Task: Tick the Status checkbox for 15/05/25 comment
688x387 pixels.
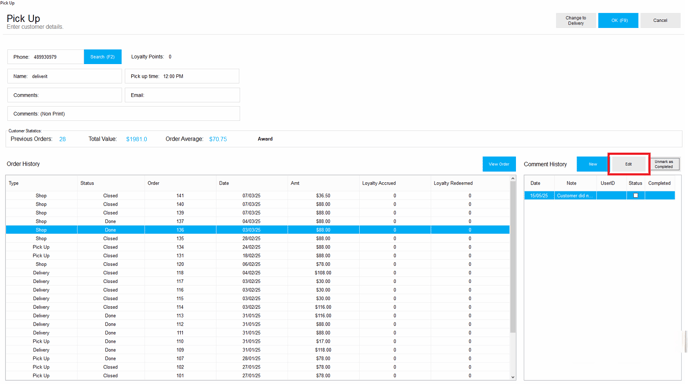Action: point(635,196)
